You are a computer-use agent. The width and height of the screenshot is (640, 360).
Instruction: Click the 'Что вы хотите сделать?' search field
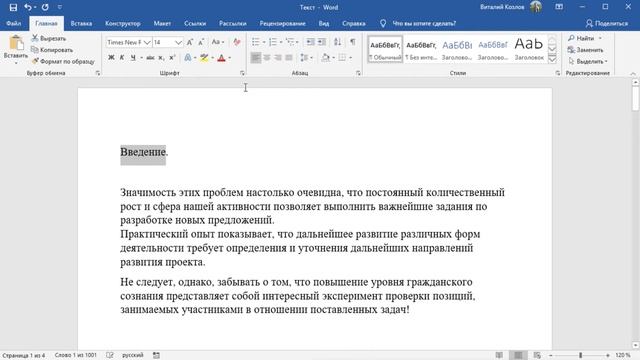pos(424,23)
